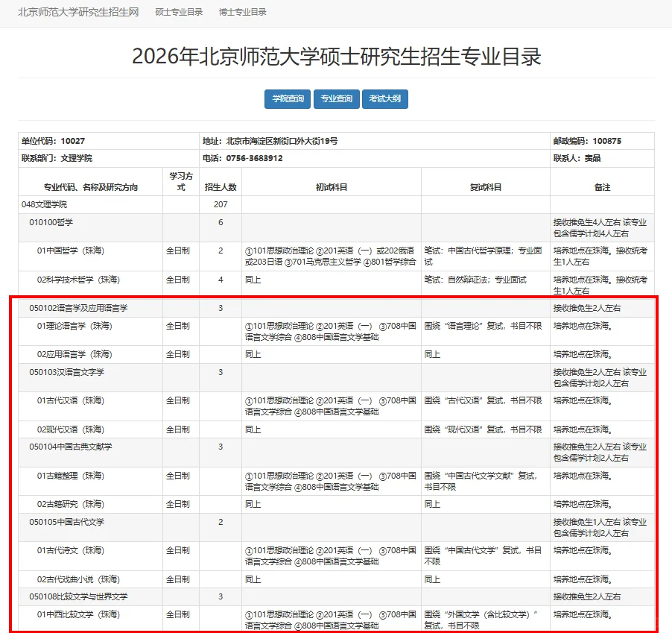
Task: Select the 01古代汉语（珠海）direction
Action: click(71, 401)
